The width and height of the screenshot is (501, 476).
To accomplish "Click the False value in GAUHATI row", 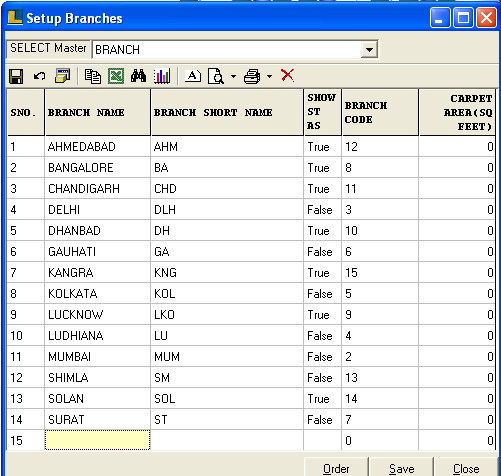I will coord(323,251).
